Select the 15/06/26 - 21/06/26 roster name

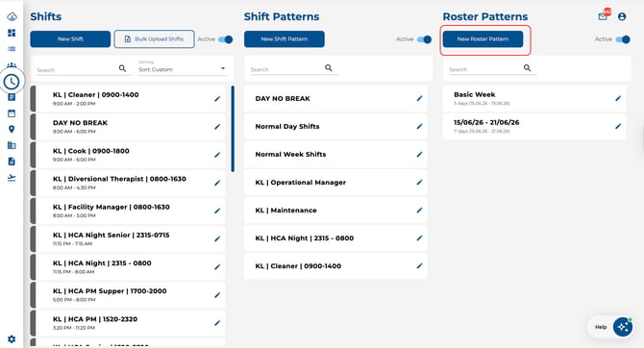pos(486,122)
